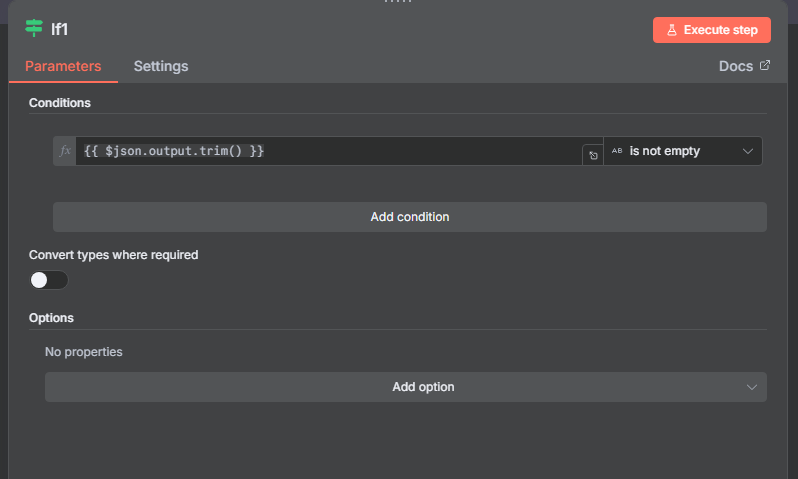Click the $json.output.trim() expression field
This screenshot has width=798, height=479.
tap(330, 151)
